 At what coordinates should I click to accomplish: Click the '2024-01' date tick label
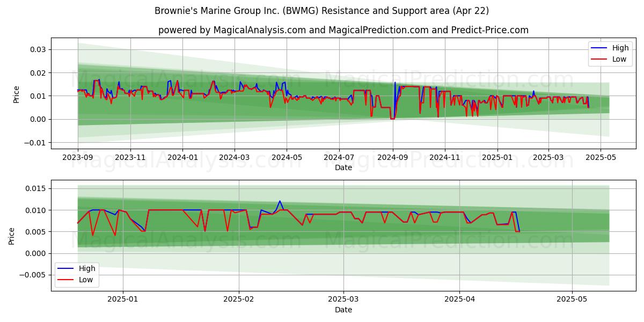coord(182,158)
